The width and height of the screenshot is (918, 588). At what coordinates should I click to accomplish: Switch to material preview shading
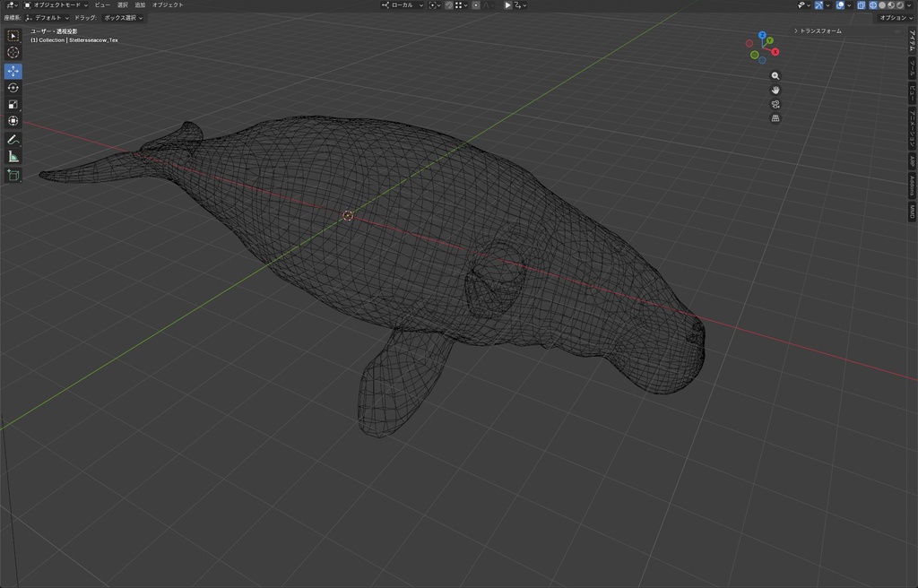point(891,5)
